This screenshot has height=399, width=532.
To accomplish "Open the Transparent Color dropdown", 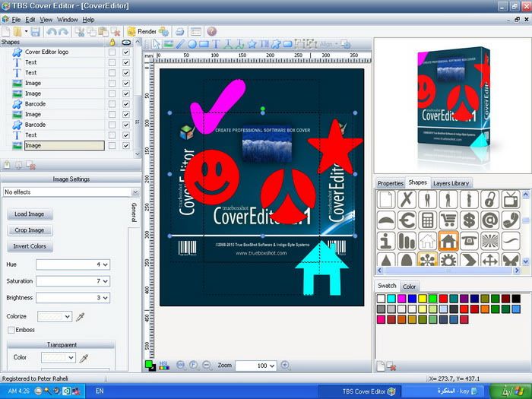I will pyautogui.click(x=71, y=358).
